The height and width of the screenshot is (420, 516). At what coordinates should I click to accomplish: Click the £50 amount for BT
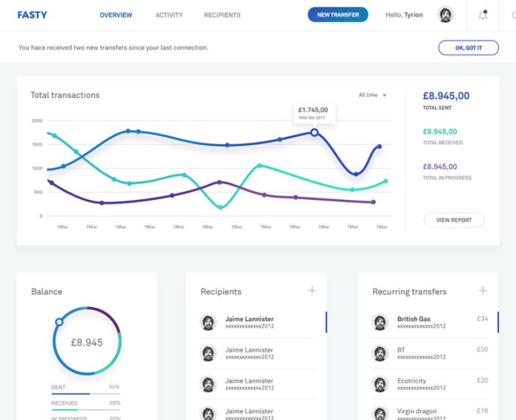(482, 350)
